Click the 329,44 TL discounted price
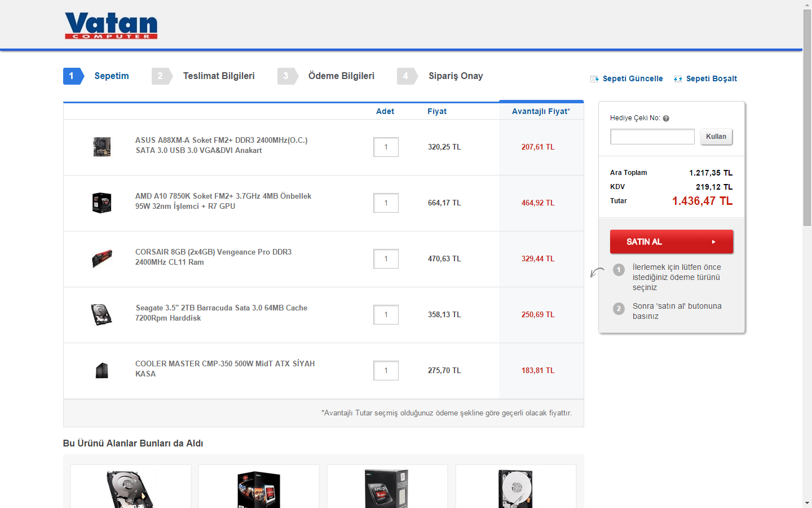Image resolution: width=812 pixels, height=508 pixels. (538, 259)
